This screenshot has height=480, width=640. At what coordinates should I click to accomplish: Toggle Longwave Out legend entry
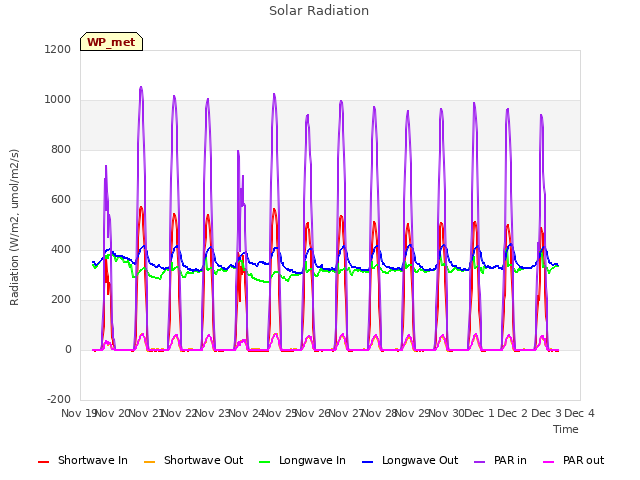click(x=410, y=460)
